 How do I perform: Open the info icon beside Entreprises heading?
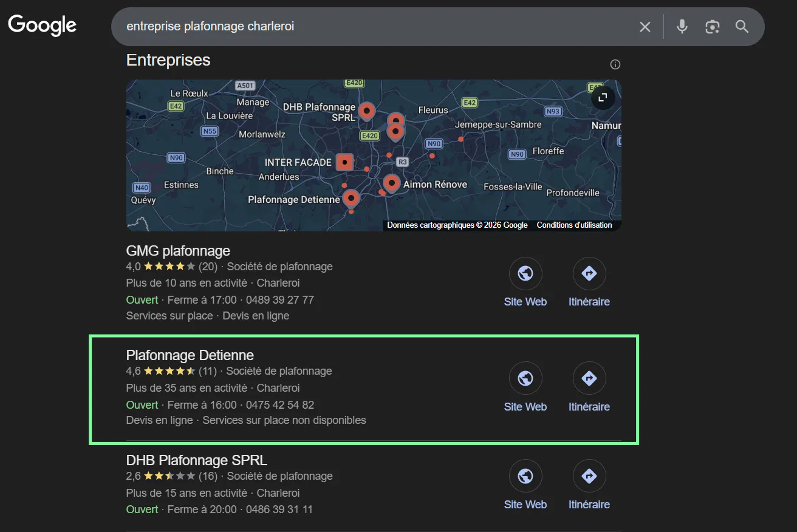pos(615,64)
